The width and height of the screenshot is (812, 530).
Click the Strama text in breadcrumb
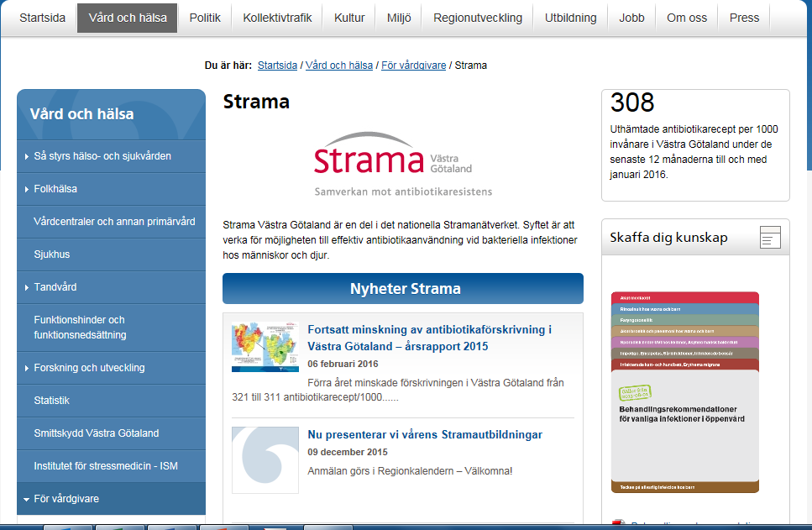point(471,66)
